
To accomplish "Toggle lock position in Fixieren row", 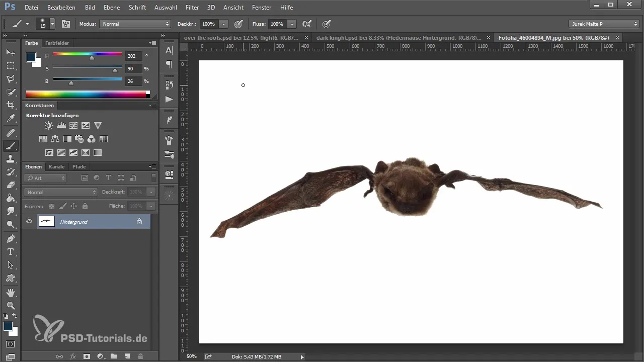I will 73,206.
